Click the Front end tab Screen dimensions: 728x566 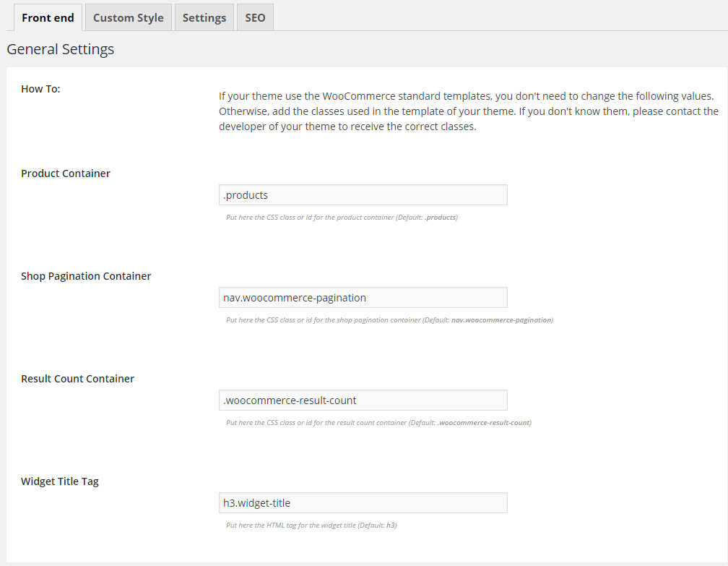[x=48, y=17]
